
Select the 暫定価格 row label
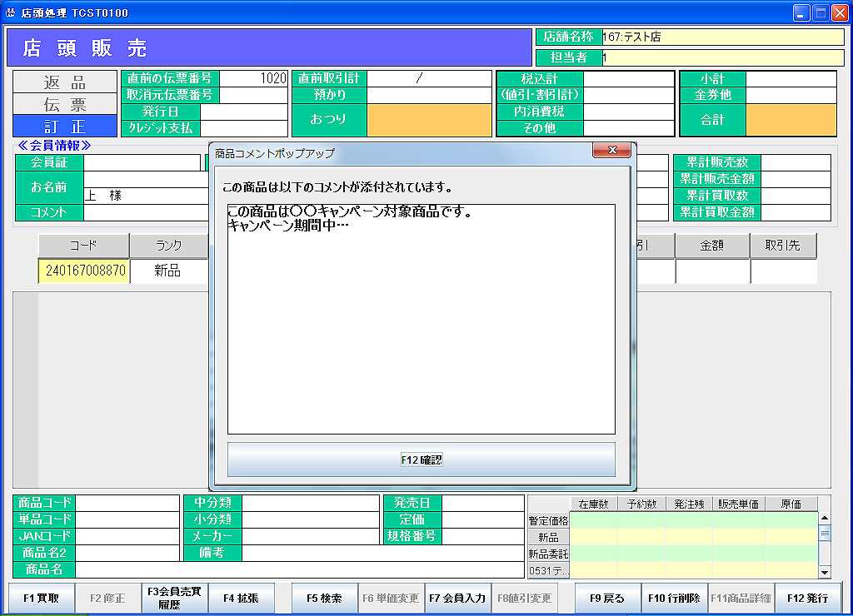pos(548,521)
